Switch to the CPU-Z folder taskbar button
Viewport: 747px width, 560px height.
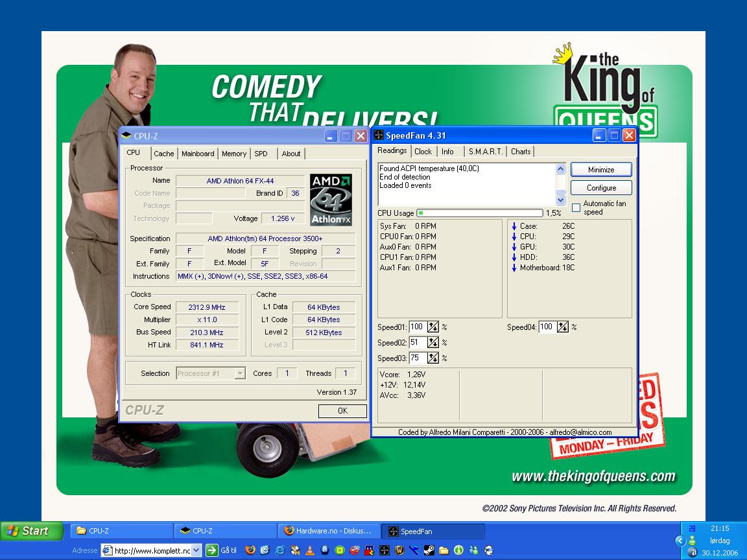121,531
